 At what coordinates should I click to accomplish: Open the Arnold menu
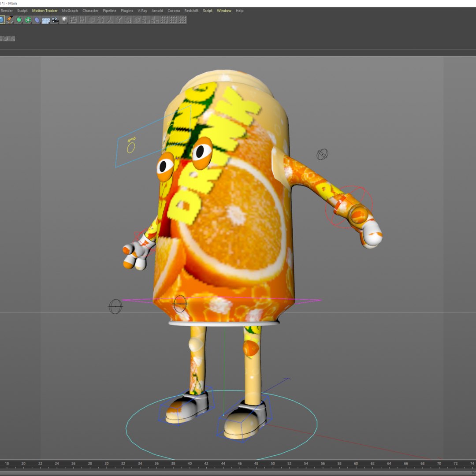click(157, 11)
